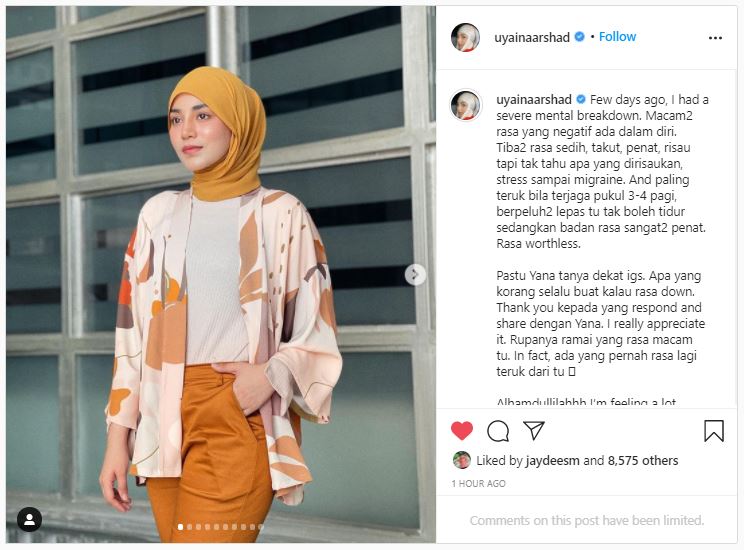
Task: Click the verified badge beside header username
Action: coord(579,37)
